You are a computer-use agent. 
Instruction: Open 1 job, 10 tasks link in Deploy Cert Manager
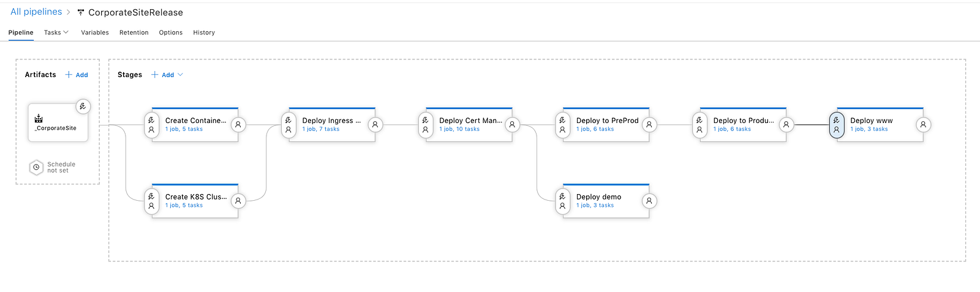pyautogui.click(x=459, y=129)
